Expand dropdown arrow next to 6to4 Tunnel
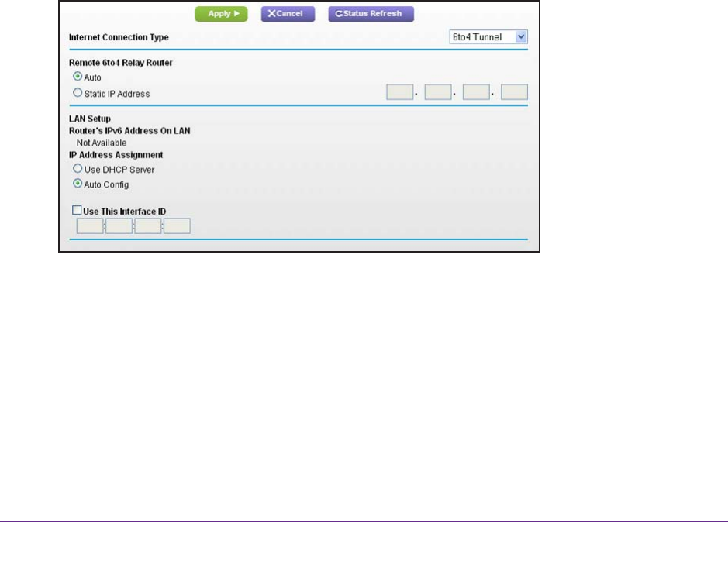 tap(522, 37)
